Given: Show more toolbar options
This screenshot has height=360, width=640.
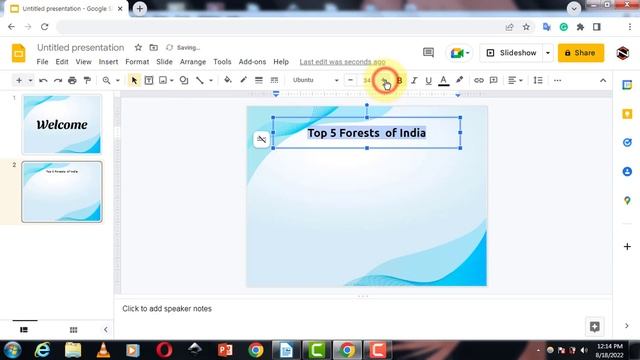Looking at the screenshot, I should tap(558, 80).
